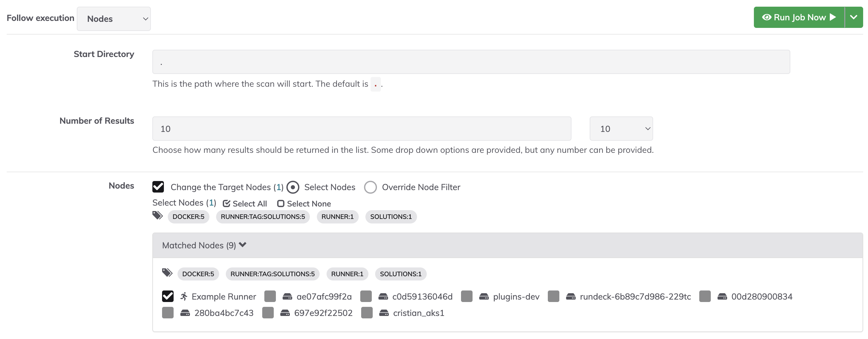
Task: Click the Select All link
Action: pyautogui.click(x=245, y=204)
